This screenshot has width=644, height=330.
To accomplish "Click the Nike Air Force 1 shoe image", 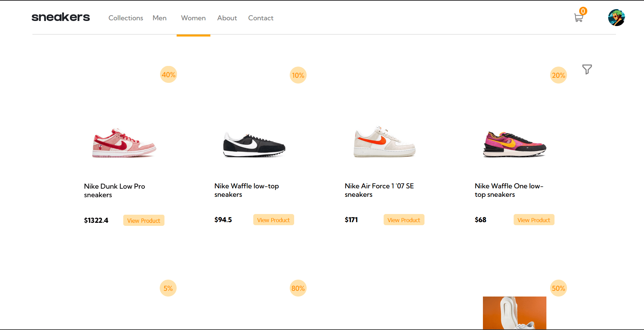I will [x=384, y=142].
